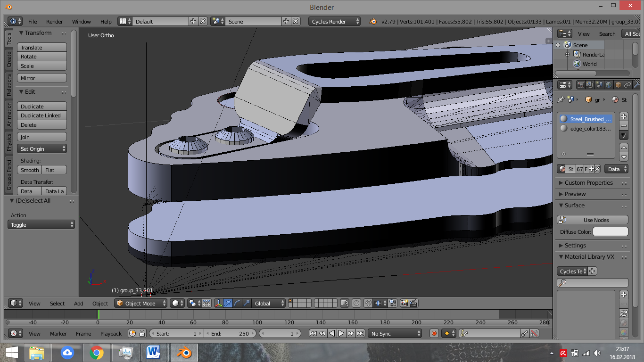Screen dimensions: 644x362
Task: Open the 3D view editor type selector
Action: [x=16, y=303]
